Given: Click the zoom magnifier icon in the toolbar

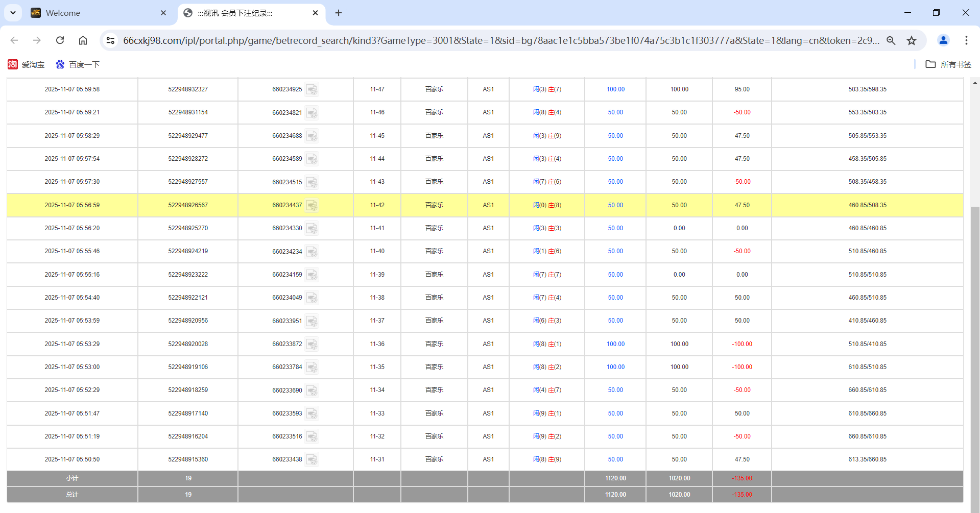Looking at the screenshot, I should coord(891,40).
